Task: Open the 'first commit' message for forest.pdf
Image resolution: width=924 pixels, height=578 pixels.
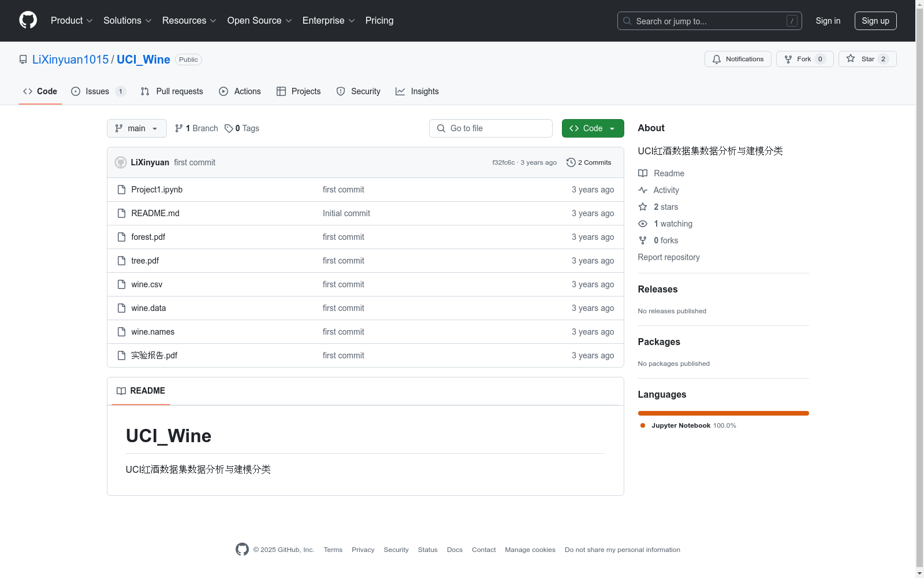Action: coord(344,237)
